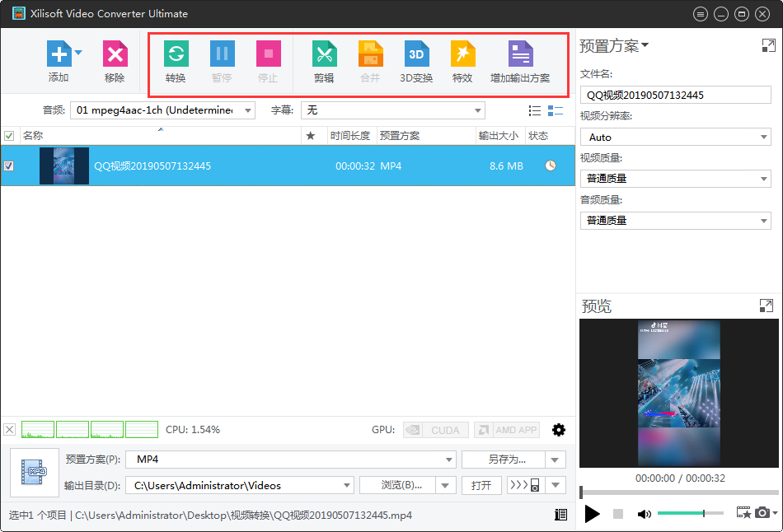
Task: Click the 移除 (Remove) icon
Action: pos(115,54)
